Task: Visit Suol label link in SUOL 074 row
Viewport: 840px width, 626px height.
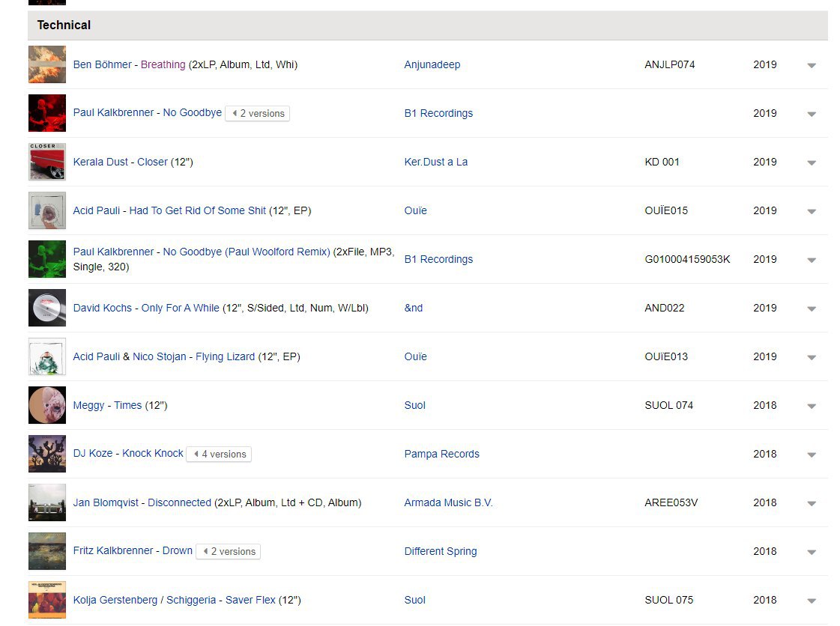Action: 415,406
